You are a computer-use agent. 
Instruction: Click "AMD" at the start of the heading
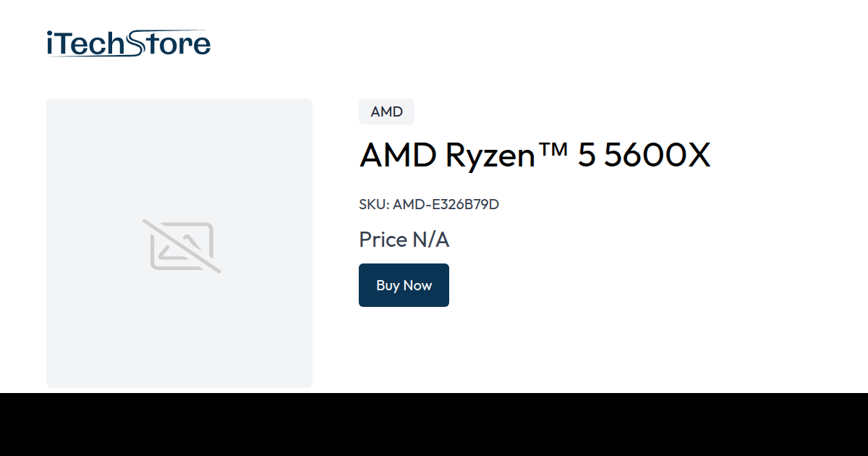(397, 156)
